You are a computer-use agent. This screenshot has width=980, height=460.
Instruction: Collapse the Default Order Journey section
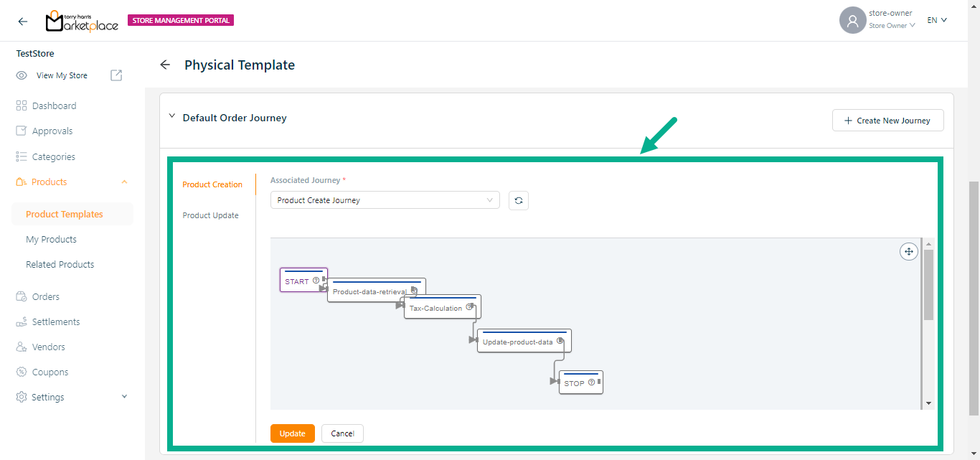(x=171, y=117)
